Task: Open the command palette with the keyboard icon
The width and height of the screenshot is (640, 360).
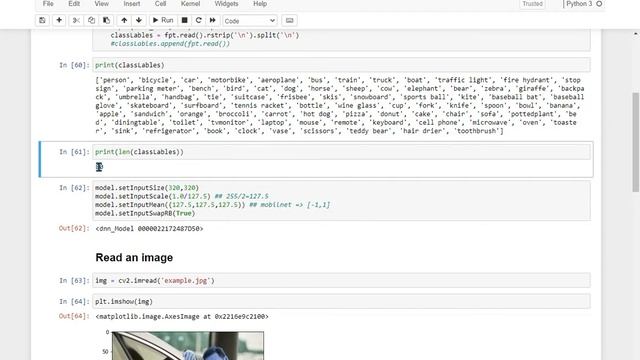Action: coord(289,20)
